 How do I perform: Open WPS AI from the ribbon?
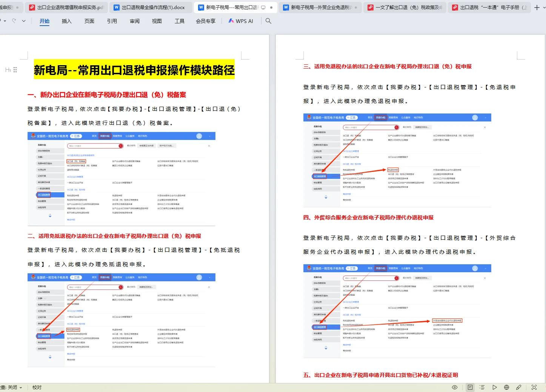click(241, 21)
